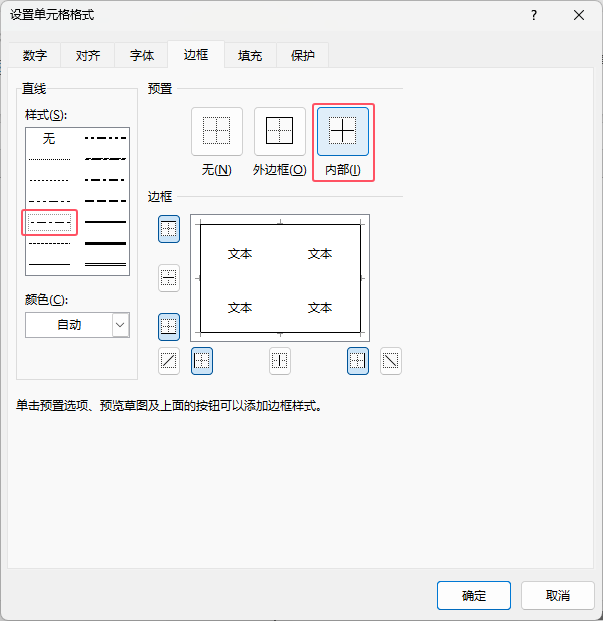Select the double line style

pyautogui.click(x=105, y=264)
